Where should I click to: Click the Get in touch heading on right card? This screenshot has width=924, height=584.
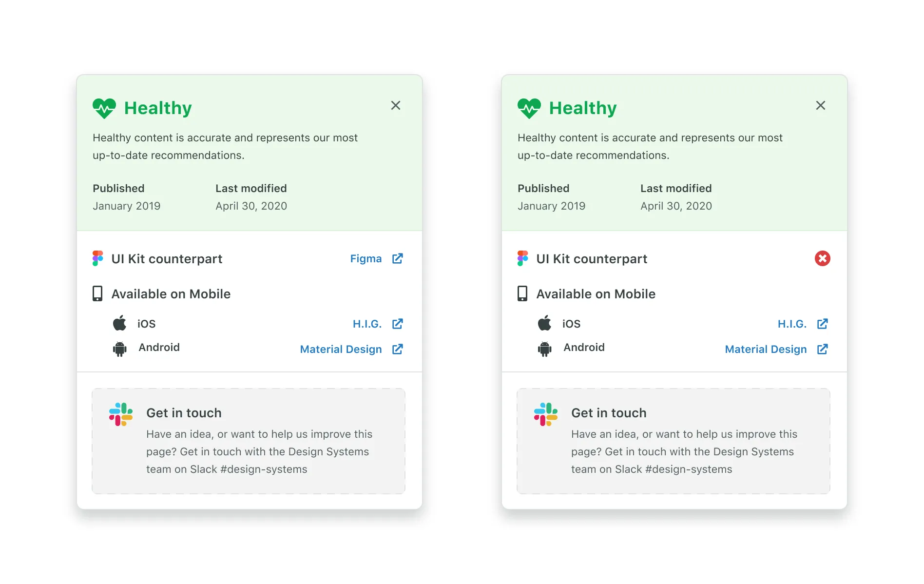tap(608, 412)
